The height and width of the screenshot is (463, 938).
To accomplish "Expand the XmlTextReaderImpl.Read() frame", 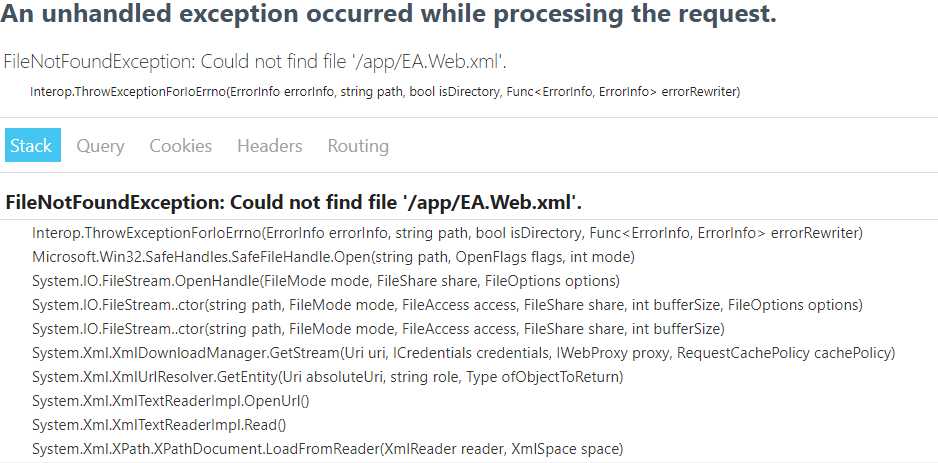I will click(159, 425).
